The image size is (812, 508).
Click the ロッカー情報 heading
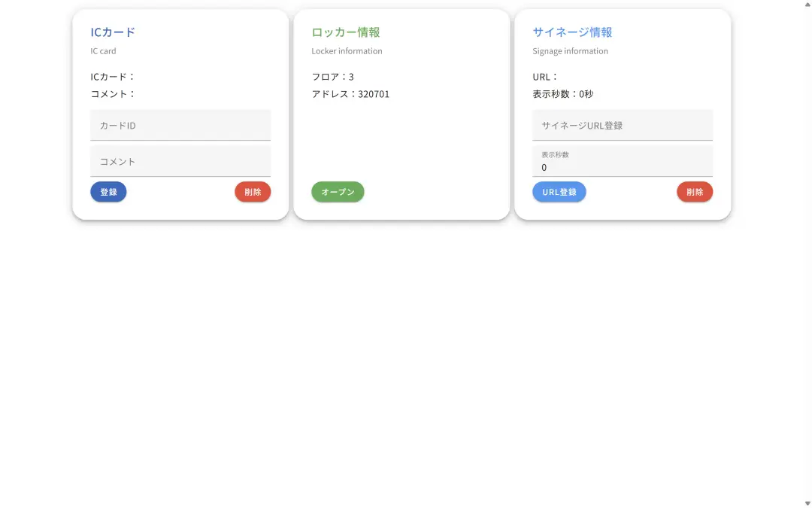pos(346,32)
